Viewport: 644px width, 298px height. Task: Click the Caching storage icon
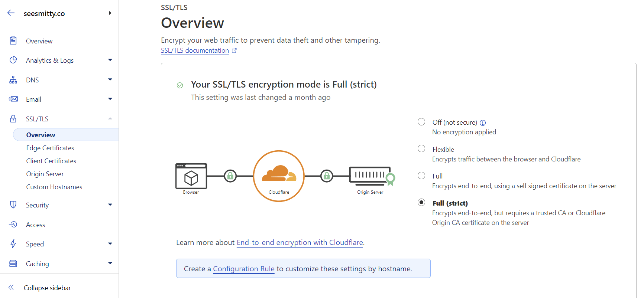coord(13,263)
